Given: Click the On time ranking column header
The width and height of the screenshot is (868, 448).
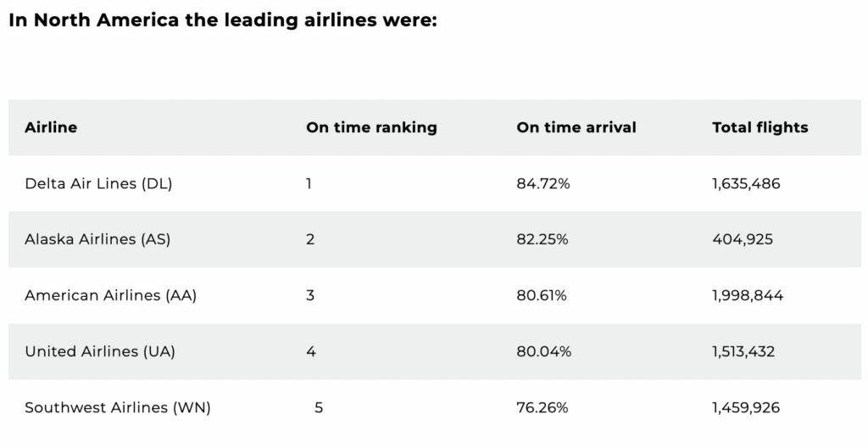Looking at the screenshot, I should point(371,127).
